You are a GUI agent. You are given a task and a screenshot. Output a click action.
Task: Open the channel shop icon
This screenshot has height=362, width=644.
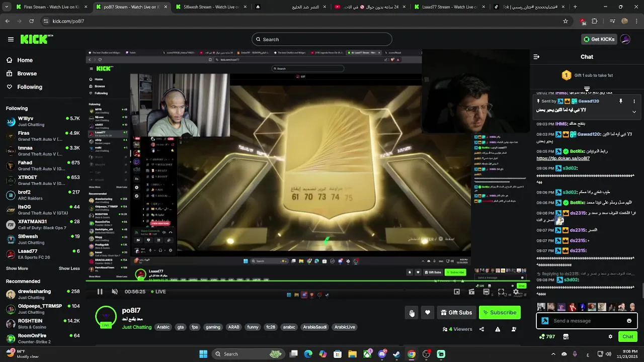[566, 336]
